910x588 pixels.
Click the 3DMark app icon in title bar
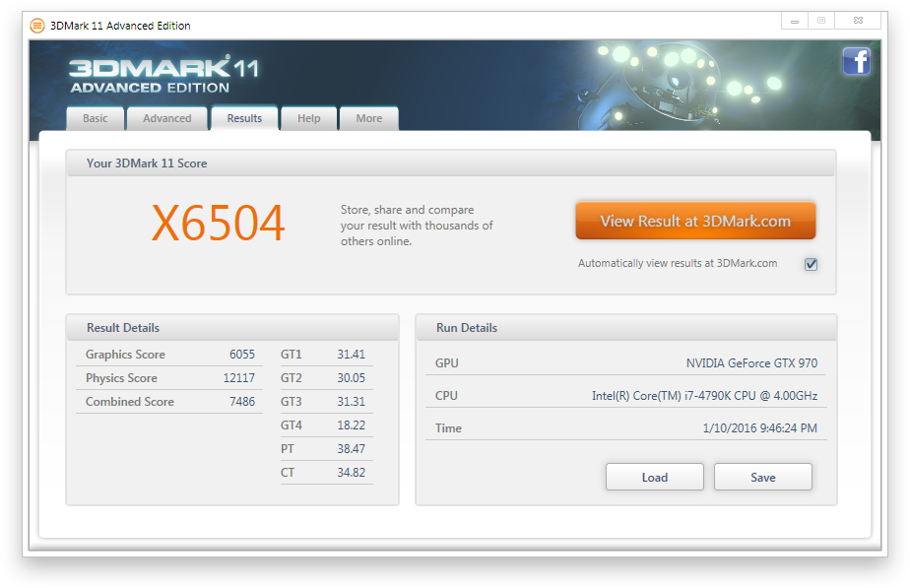coord(37,26)
